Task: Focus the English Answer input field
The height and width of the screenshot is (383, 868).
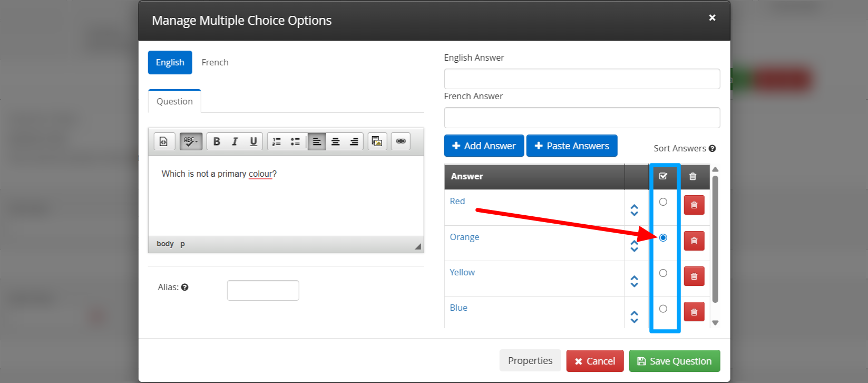Action: (582, 79)
